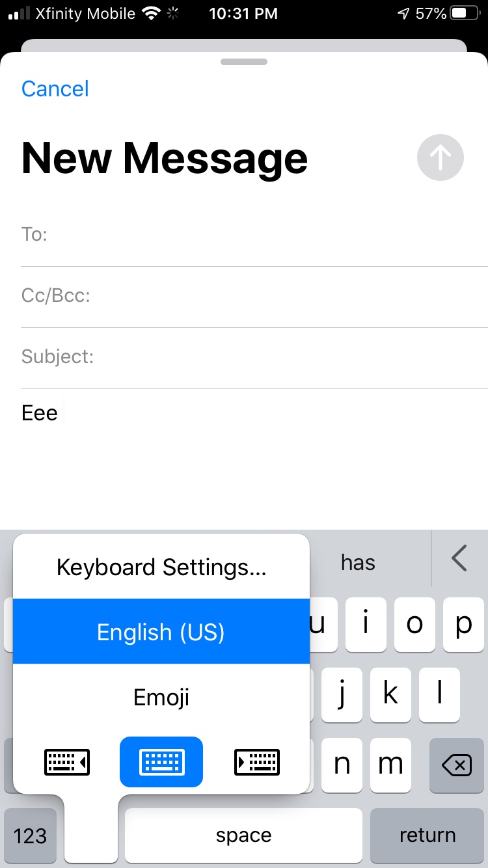The height and width of the screenshot is (868, 488).
Task: Tap the message body text 'Eee'
Action: coord(40,413)
